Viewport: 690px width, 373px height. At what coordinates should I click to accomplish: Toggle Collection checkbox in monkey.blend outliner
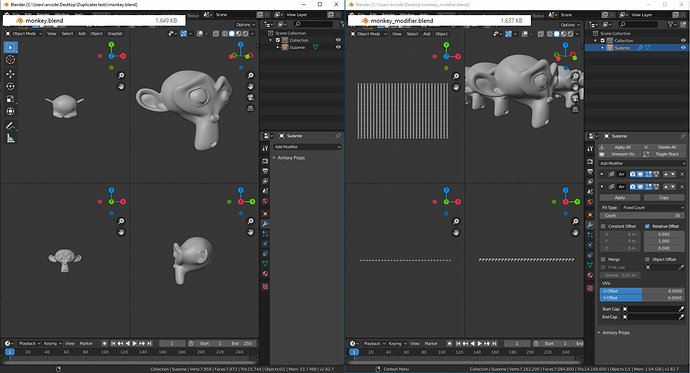click(278, 40)
